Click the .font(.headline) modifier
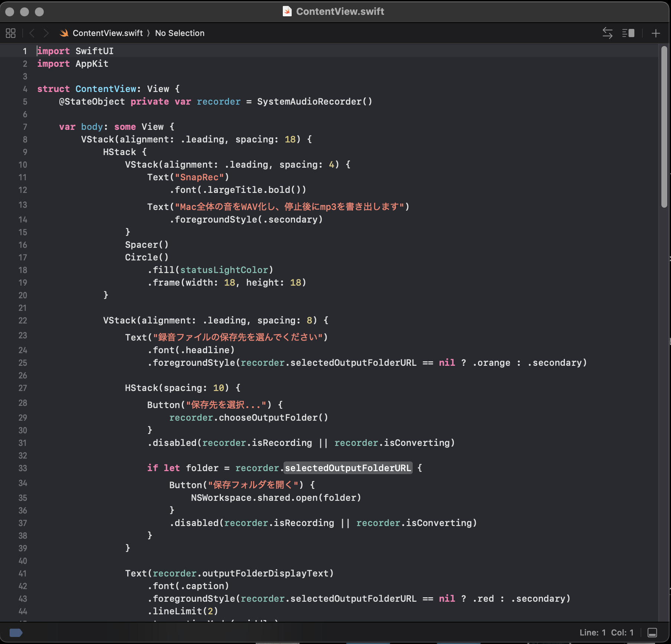This screenshot has width=671, height=644. coord(191,350)
